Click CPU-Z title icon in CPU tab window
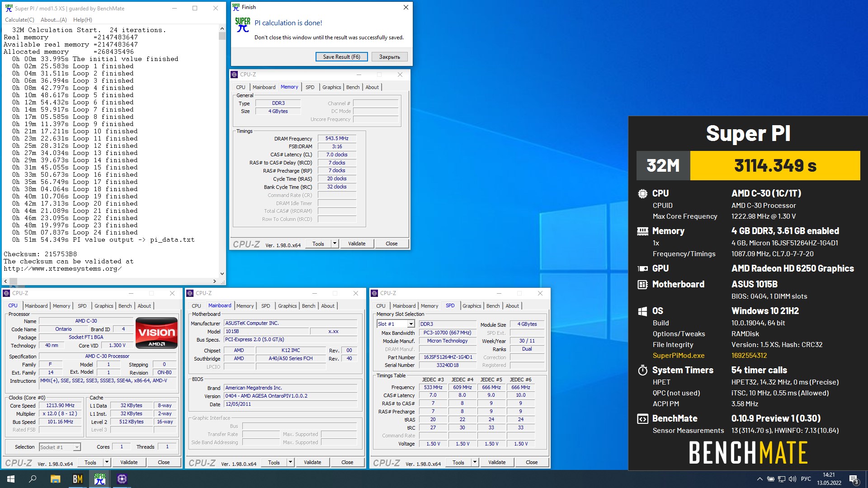Screen dimensions: 868x488 tap(6, 293)
